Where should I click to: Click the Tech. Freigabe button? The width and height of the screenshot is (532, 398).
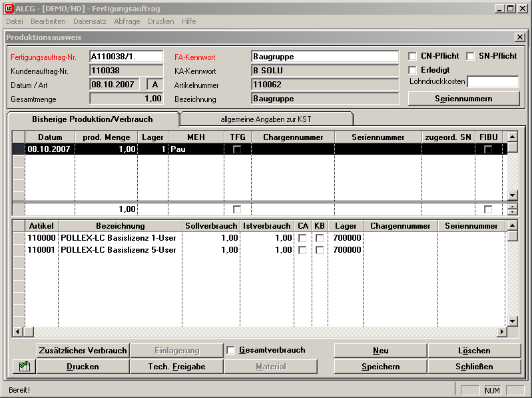coord(176,367)
